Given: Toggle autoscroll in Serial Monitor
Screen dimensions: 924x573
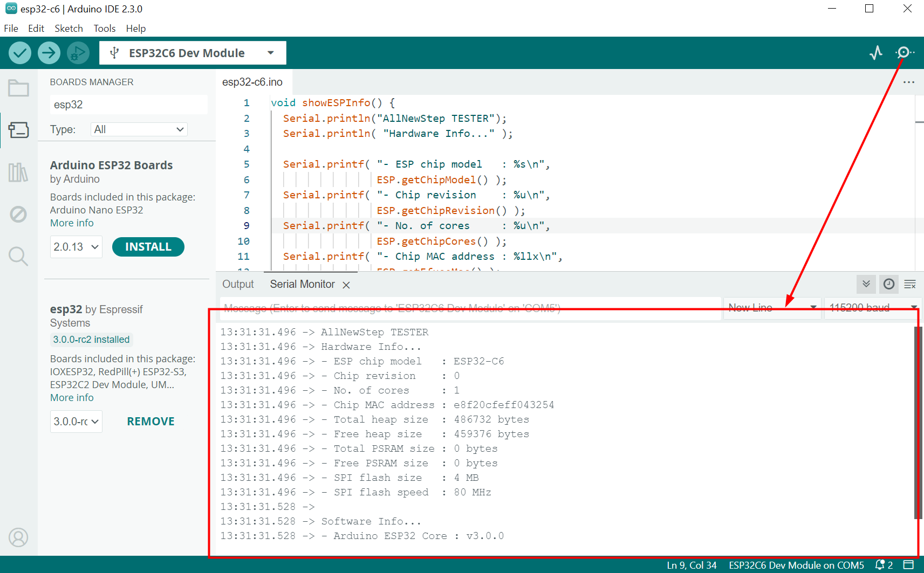Looking at the screenshot, I should [866, 284].
